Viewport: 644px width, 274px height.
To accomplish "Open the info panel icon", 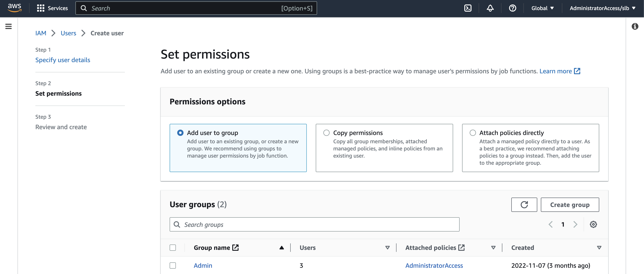I will click(635, 26).
